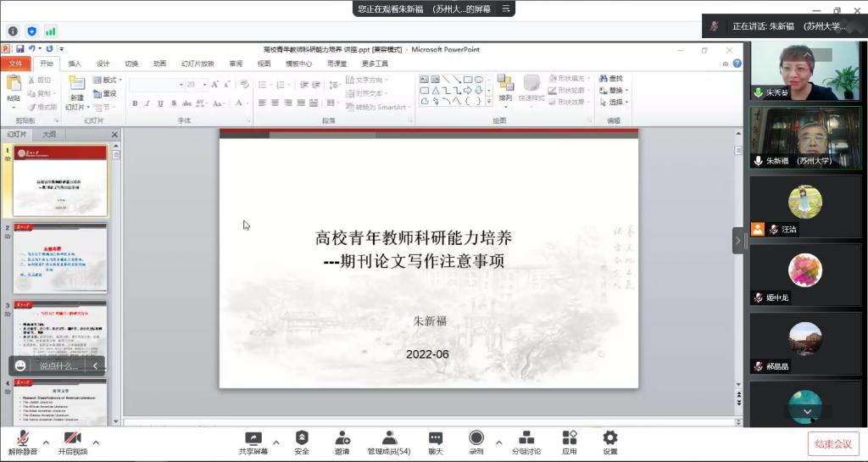The image size is (868, 462).
Task: Click the 共享屏幕 share screen icon
Action: [x=253, y=438]
